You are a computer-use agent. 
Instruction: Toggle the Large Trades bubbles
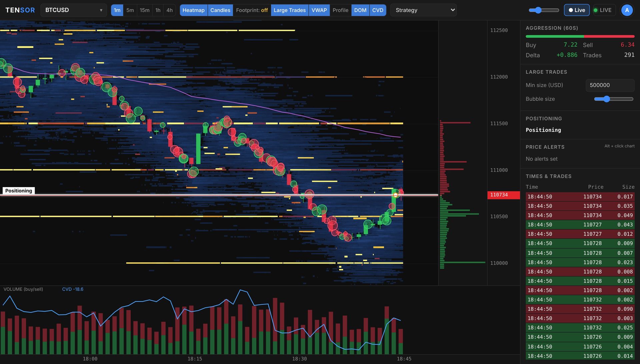coord(289,10)
